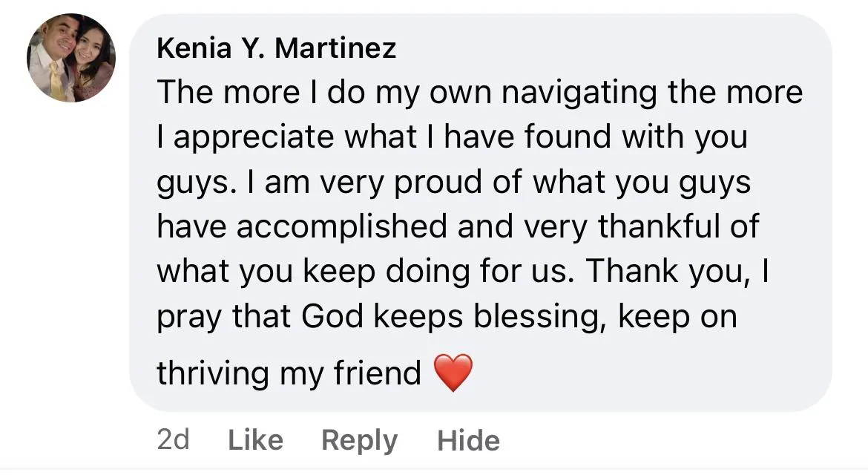Select the word "God" in the comment
This screenshot has width=868, height=475.
(332, 317)
